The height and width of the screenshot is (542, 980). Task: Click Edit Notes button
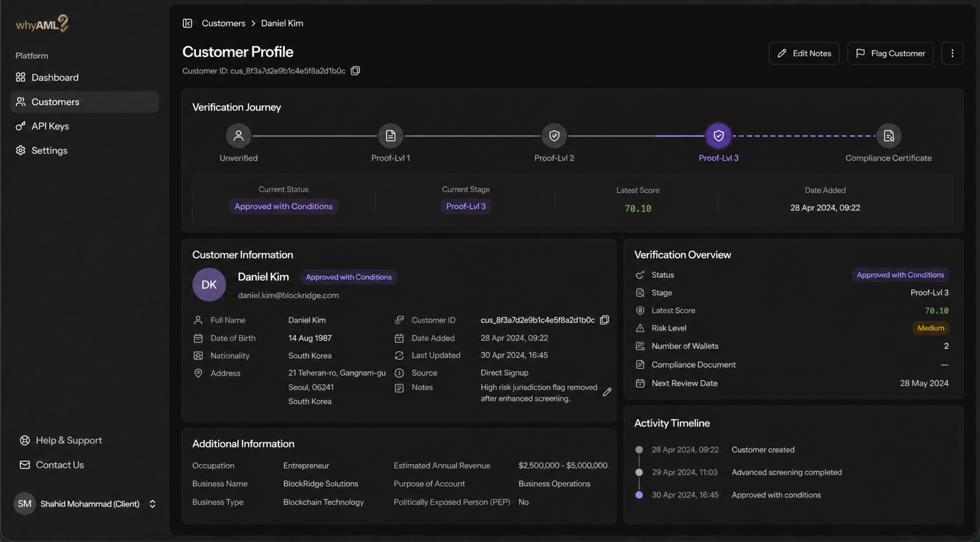(x=804, y=53)
